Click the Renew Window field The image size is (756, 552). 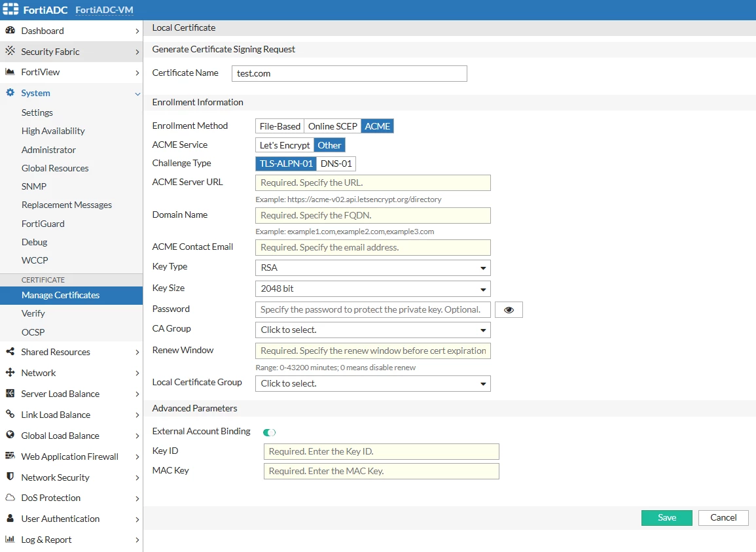pos(372,351)
